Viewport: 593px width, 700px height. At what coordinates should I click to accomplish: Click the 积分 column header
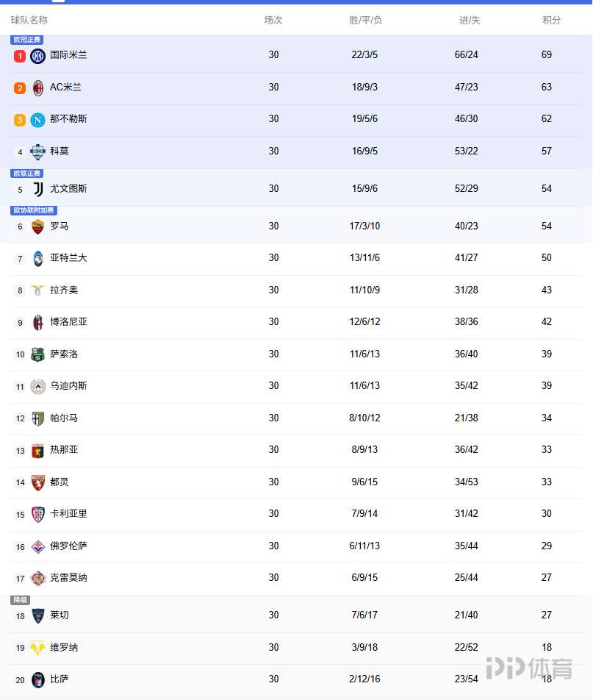coord(551,21)
